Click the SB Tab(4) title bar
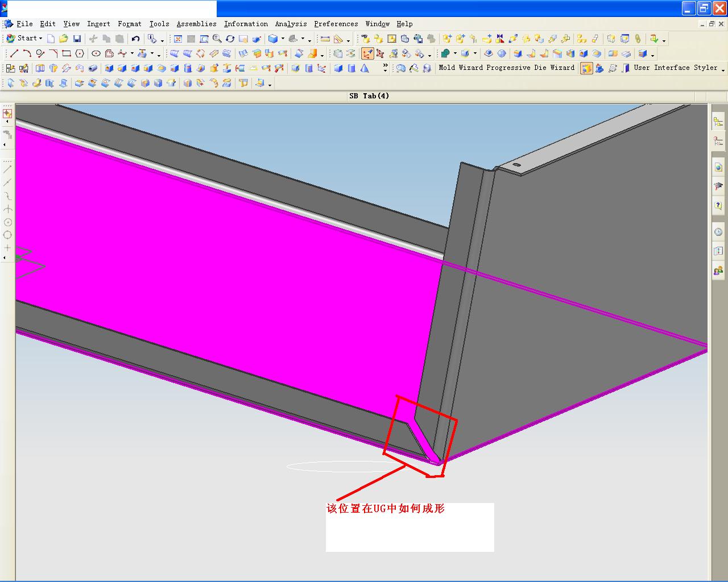728x582 pixels. [x=369, y=96]
